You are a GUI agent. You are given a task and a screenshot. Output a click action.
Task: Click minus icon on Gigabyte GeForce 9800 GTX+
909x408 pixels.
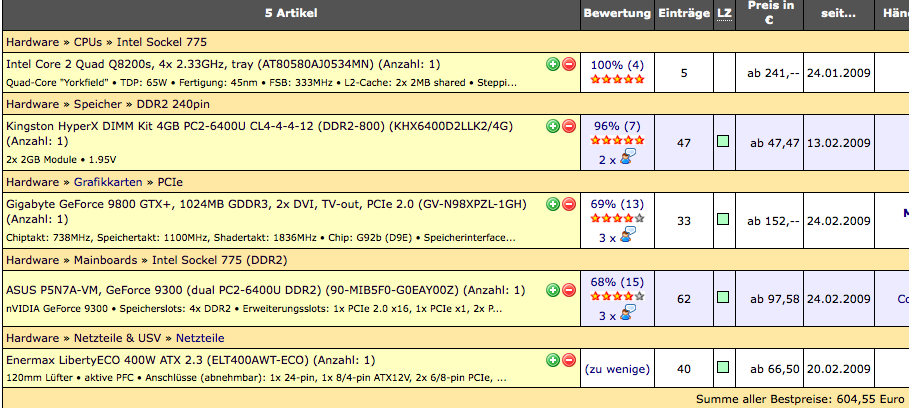tap(569, 204)
